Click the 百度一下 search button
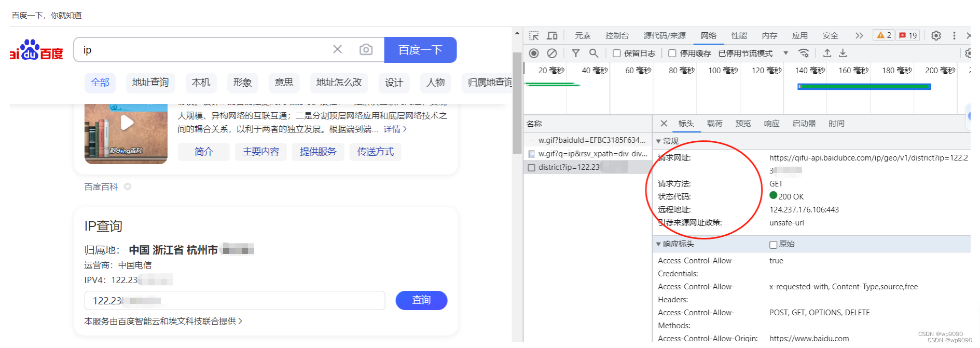The height and width of the screenshot is (348, 980). point(420,50)
